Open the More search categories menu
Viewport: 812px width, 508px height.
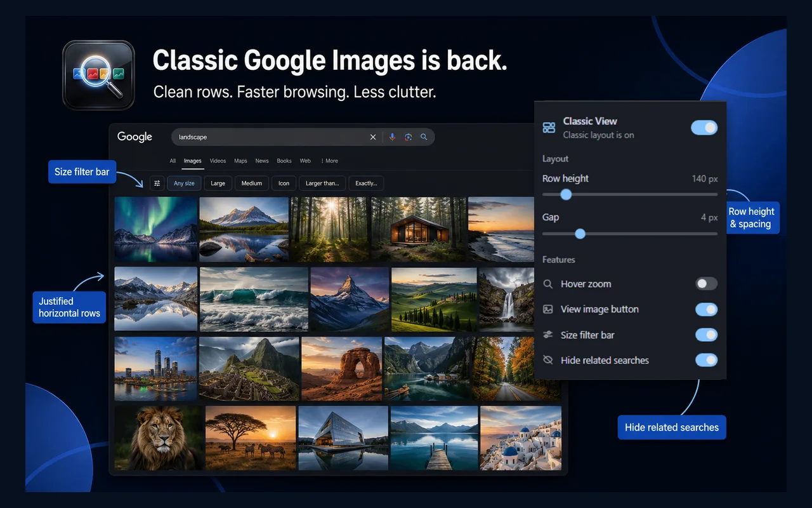(x=329, y=161)
